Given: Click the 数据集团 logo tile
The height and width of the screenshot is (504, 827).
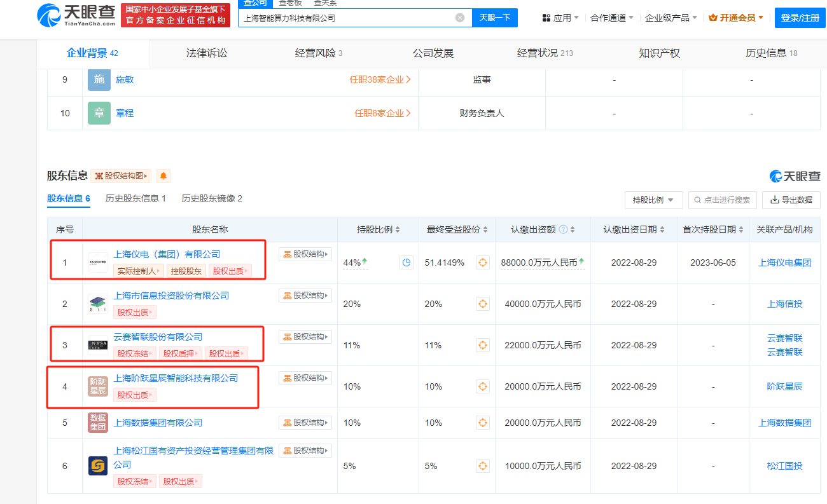Looking at the screenshot, I should click(x=98, y=423).
